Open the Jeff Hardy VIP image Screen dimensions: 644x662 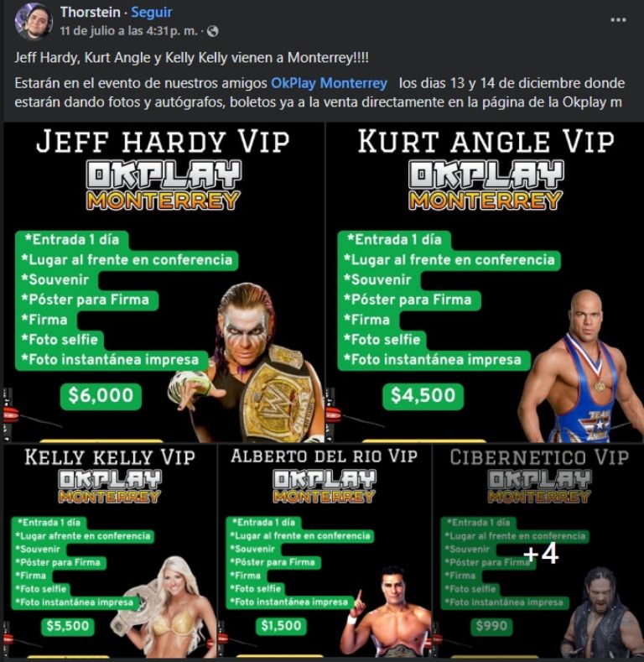click(x=164, y=283)
